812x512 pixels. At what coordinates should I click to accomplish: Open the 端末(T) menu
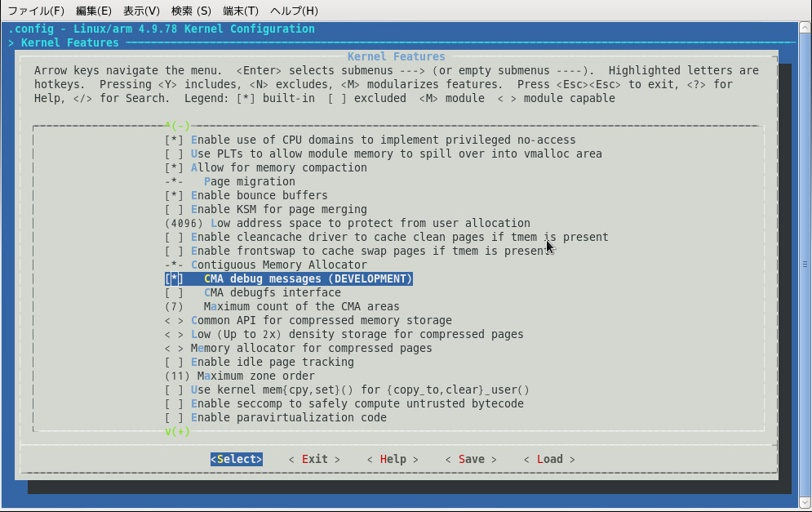point(240,11)
